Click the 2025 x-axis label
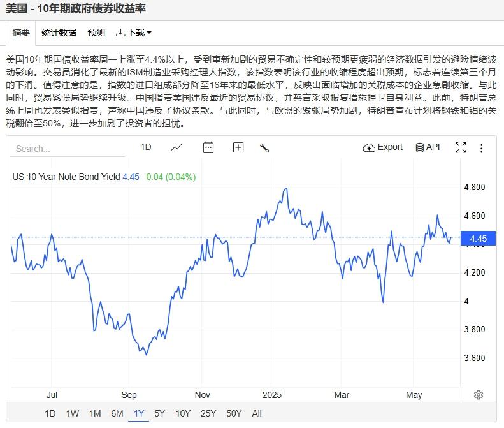 click(272, 395)
